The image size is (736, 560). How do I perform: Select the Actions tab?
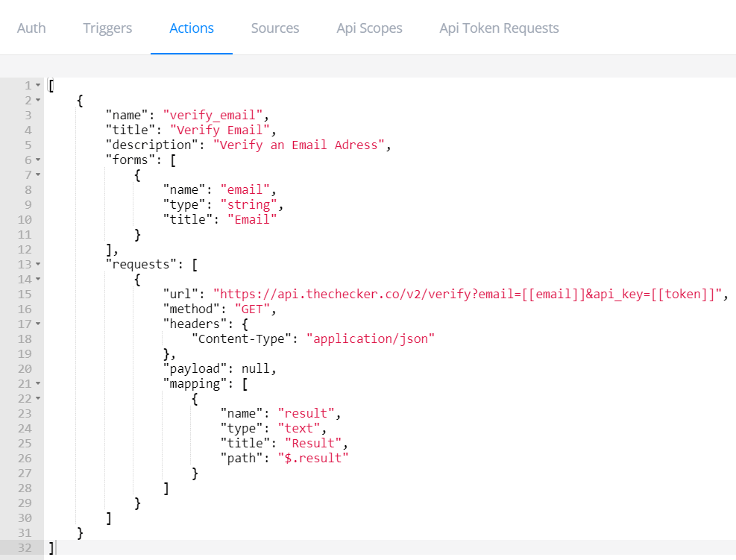[192, 28]
